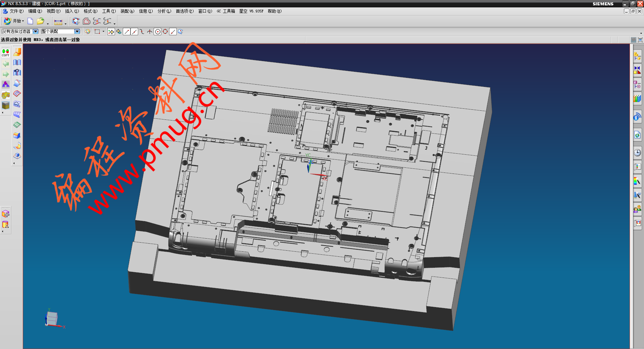Viewport: 644px width, 349px height.
Task: Toggle the end point snap
Action: tap(126, 32)
